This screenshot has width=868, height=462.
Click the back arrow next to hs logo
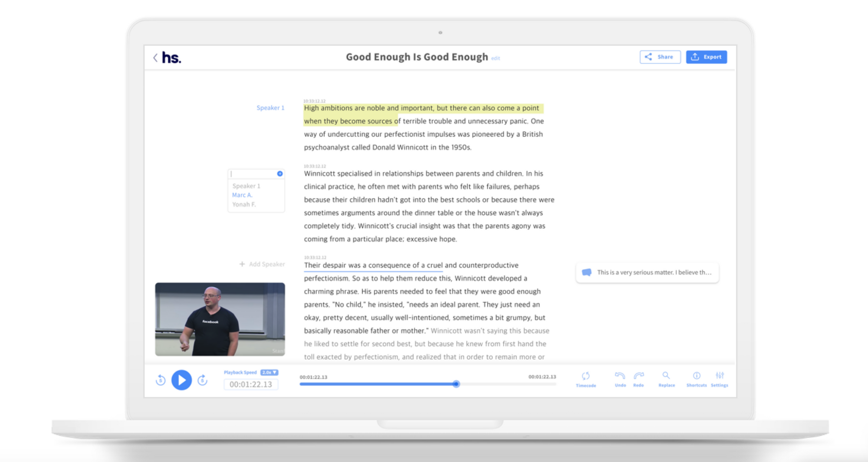[155, 58]
